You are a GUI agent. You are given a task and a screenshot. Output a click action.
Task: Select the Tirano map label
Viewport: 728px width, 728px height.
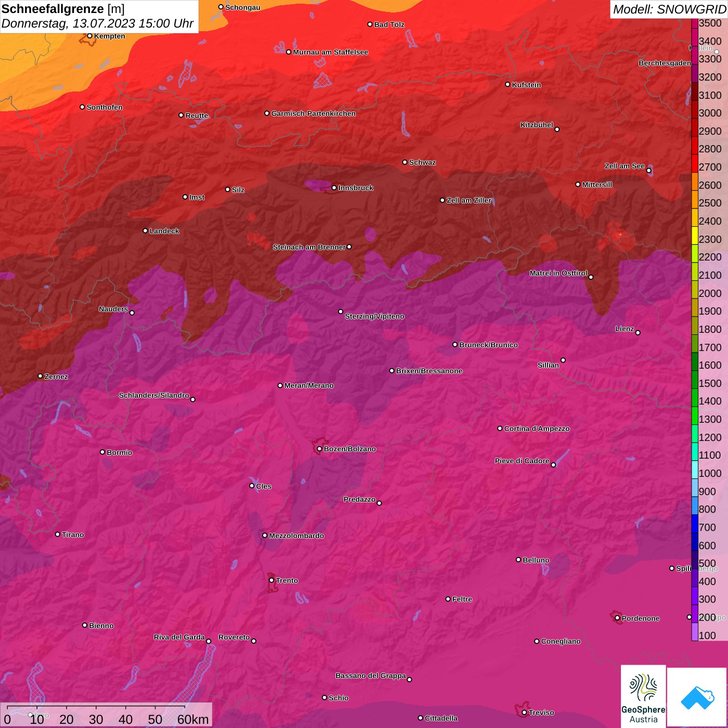pyautogui.click(x=73, y=535)
